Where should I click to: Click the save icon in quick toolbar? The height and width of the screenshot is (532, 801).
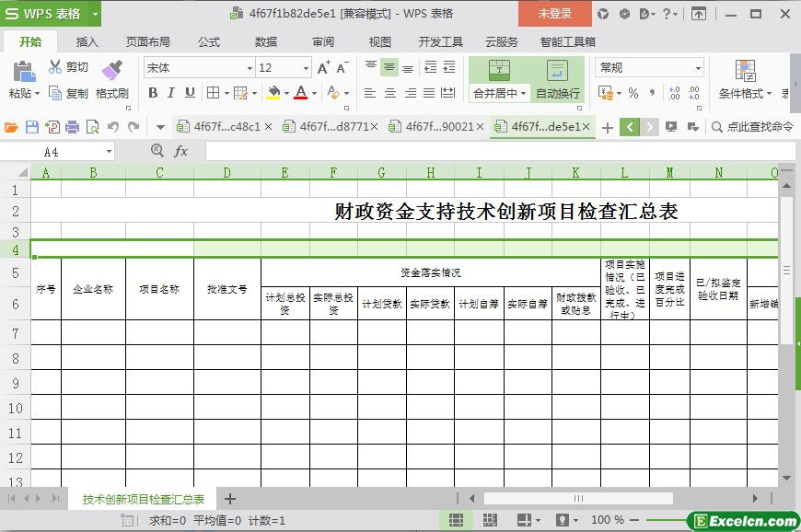pyautogui.click(x=32, y=127)
